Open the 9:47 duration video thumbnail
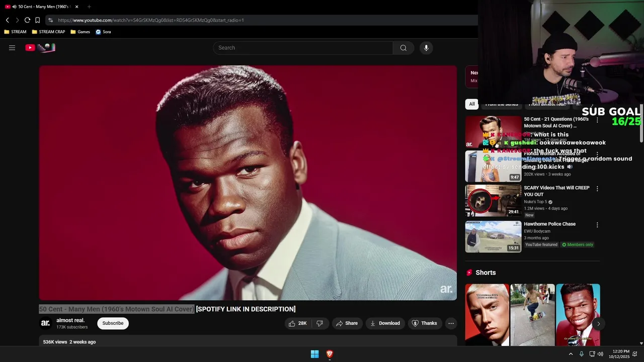The height and width of the screenshot is (362, 644). (x=493, y=166)
